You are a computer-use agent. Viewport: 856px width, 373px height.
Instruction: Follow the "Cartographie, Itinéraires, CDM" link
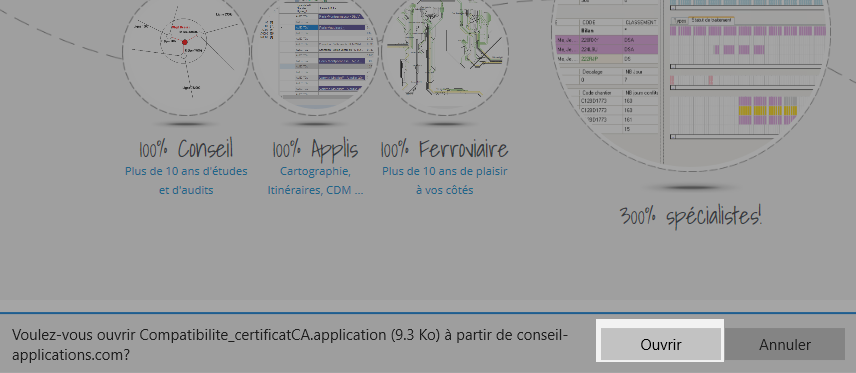[315, 181]
